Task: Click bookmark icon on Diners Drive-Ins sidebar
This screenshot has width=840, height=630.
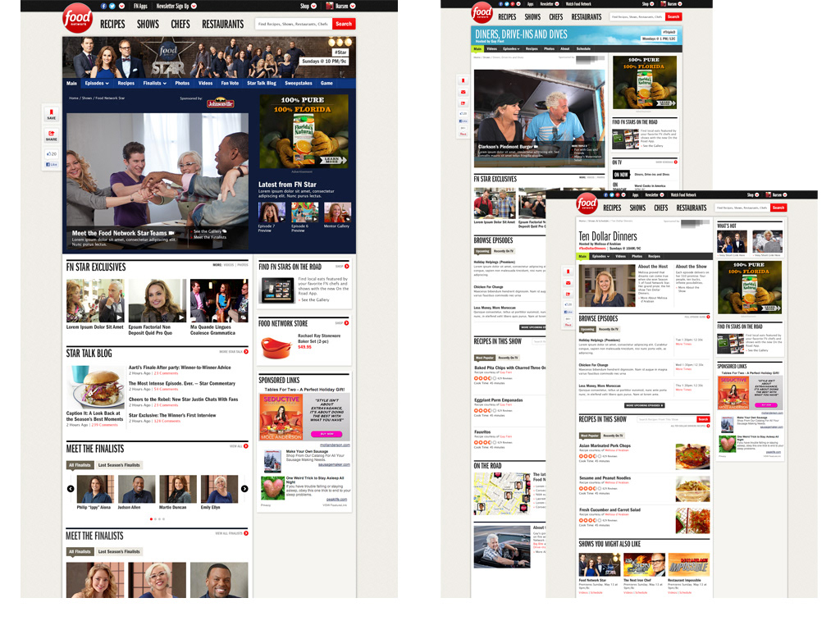Action: (463, 81)
